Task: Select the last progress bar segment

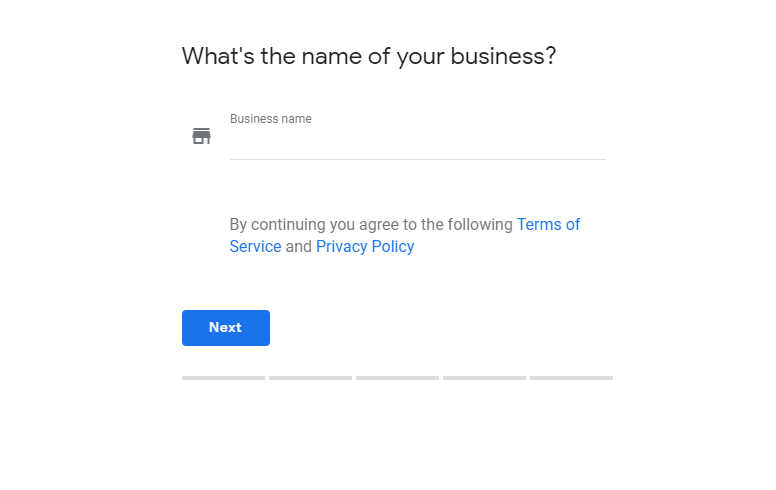Action: point(572,378)
